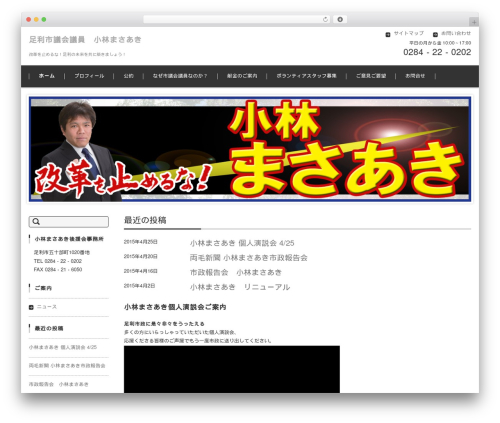Click the sidebar heading 小林まさあき後援会事務所

click(x=69, y=239)
